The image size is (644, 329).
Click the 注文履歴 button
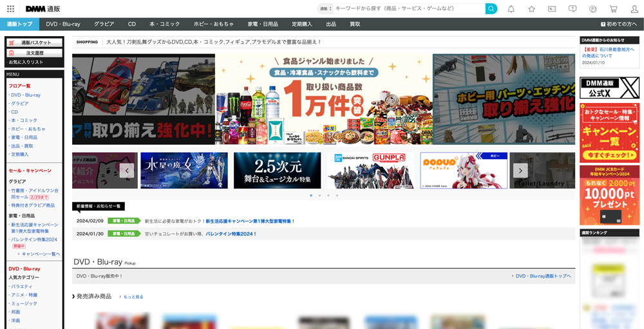(35, 53)
